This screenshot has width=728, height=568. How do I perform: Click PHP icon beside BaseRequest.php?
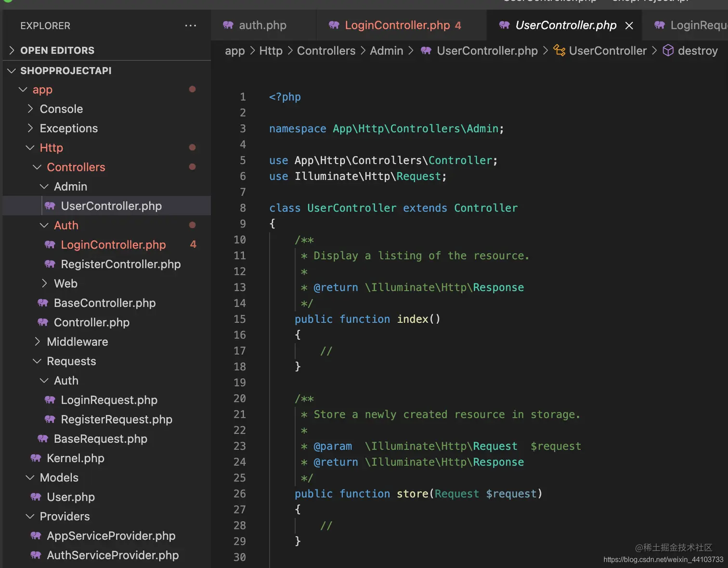43,439
